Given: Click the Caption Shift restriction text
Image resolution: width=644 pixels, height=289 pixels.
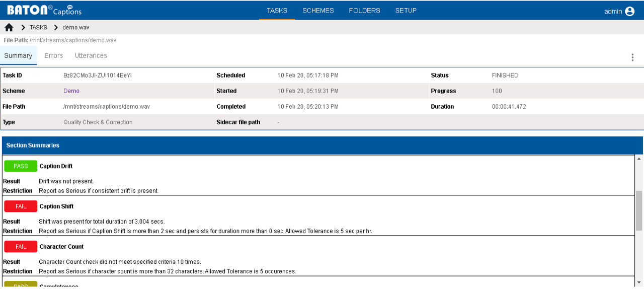Looking at the screenshot, I should [205, 231].
